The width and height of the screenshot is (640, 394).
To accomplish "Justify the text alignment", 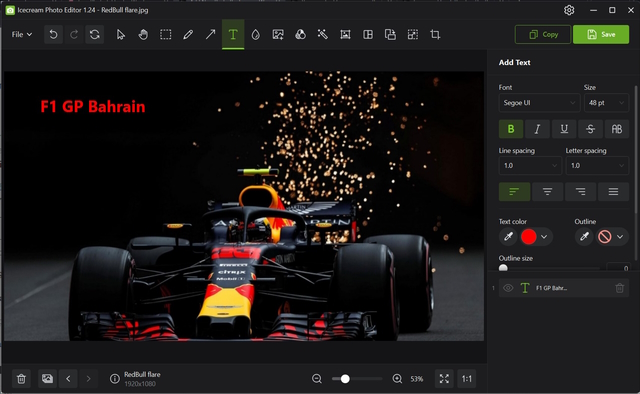I will click(613, 191).
